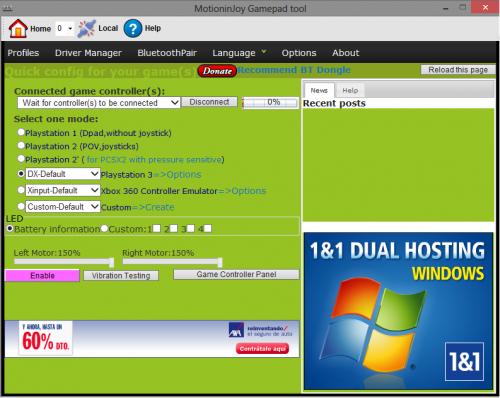Check custom LED checkbox 1
Viewport: 500px width, 398px height.
(x=157, y=228)
